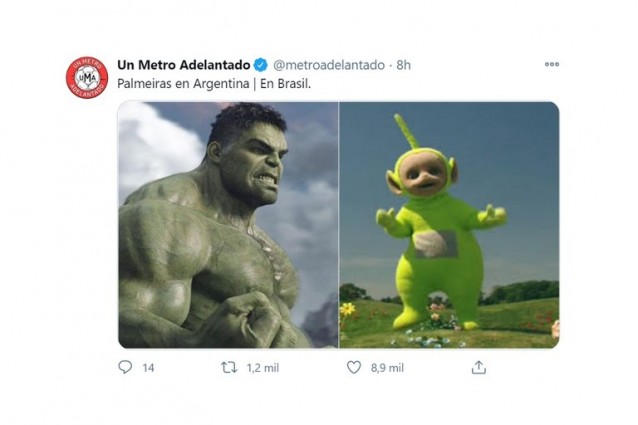Viewport: 638px width, 425px height.
Task: Open the three-dot more options menu
Action: click(551, 64)
